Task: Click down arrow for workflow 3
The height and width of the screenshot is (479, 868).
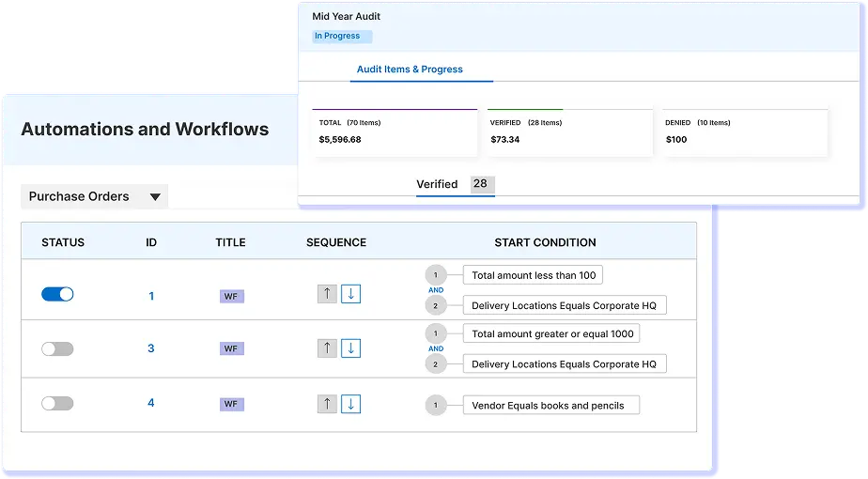Action: 350,348
